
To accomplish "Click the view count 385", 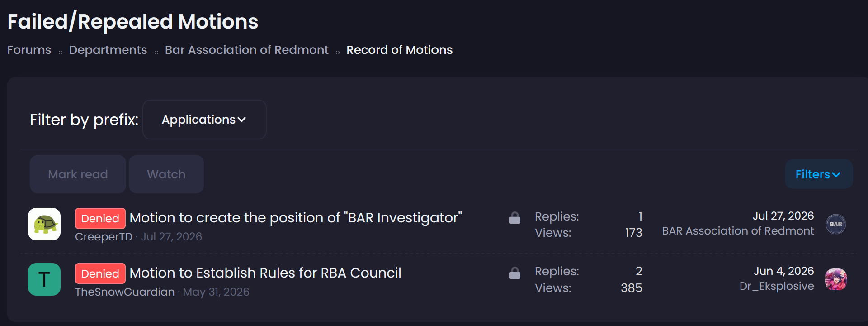I will pyautogui.click(x=632, y=288).
